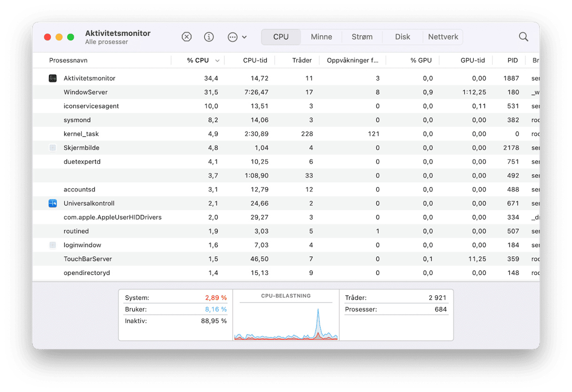This screenshot has width=572, height=392.
Task: Switch to the Minne tab
Action: (321, 37)
